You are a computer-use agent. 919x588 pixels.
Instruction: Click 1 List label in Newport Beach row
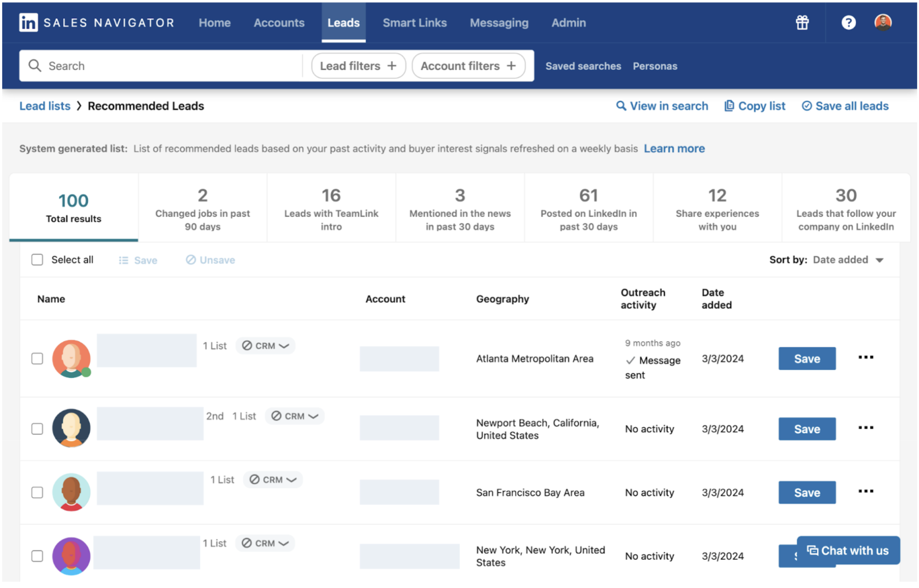[244, 416]
